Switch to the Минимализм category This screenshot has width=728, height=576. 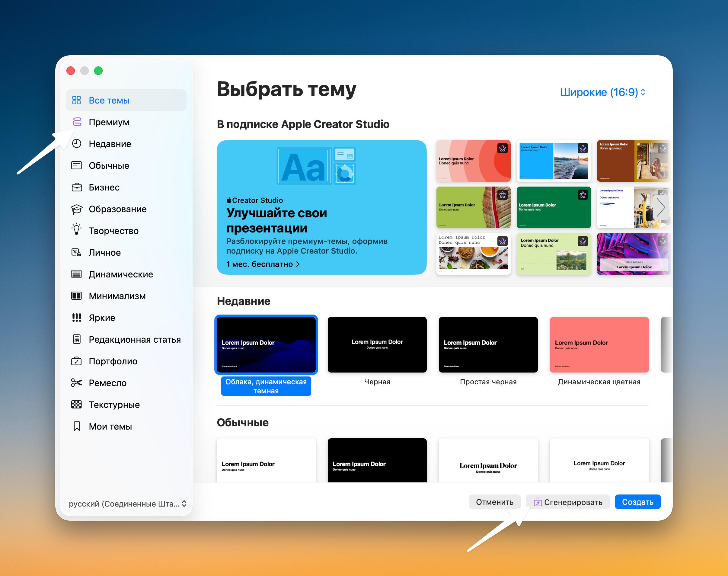point(126,296)
